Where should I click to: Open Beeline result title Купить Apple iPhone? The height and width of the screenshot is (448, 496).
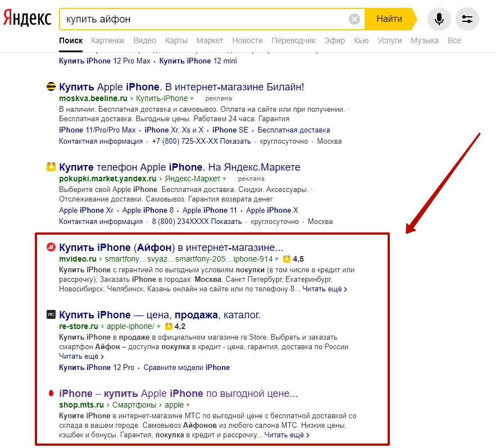coord(181,86)
